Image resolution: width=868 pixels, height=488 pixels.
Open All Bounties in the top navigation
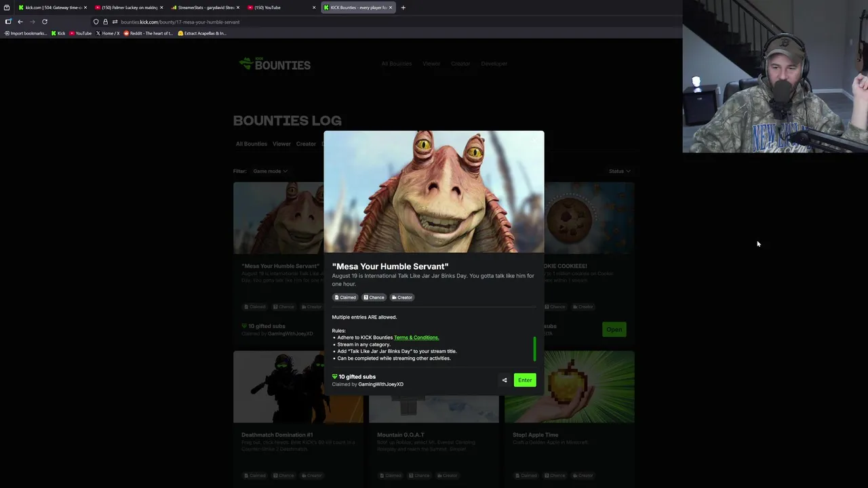[396, 64]
